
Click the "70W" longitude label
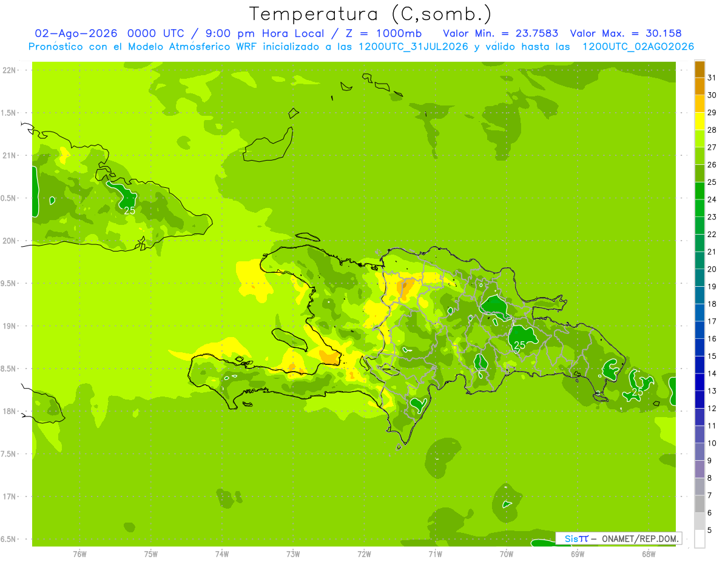[x=507, y=554]
